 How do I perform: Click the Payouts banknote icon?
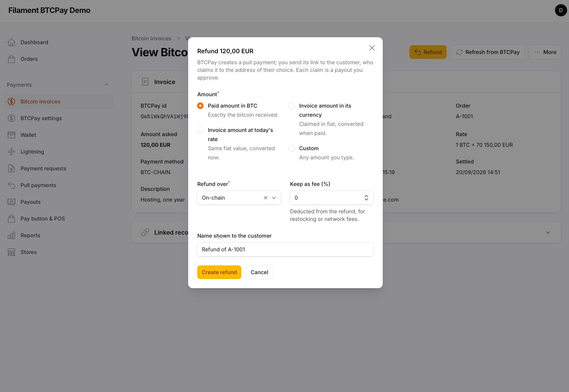tap(11, 202)
